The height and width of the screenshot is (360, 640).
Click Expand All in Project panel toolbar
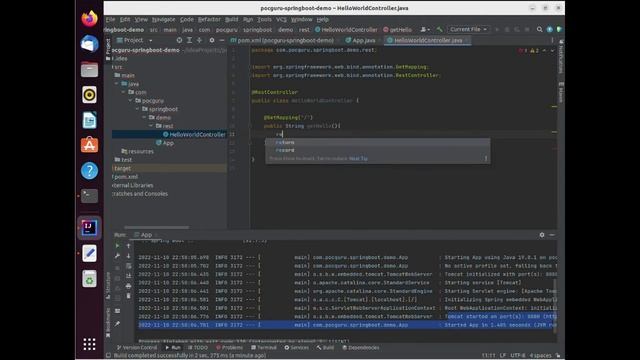pos(189,40)
